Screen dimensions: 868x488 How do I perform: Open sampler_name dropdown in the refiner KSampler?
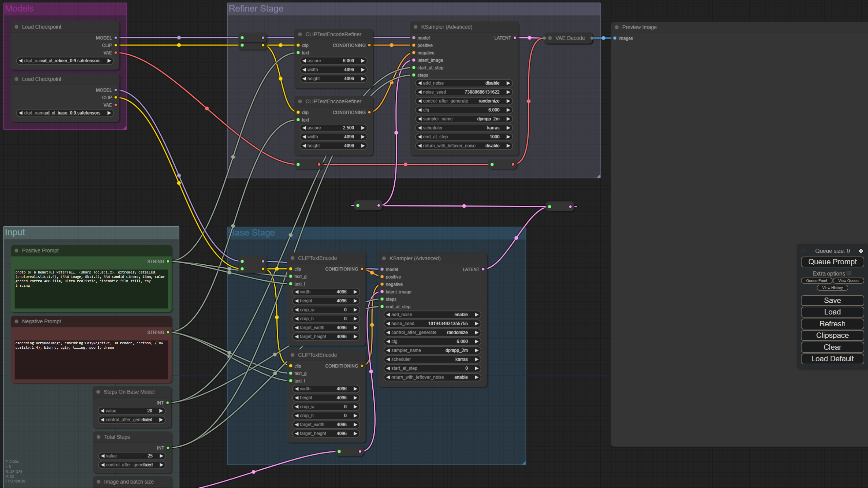(x=463, y=119)
